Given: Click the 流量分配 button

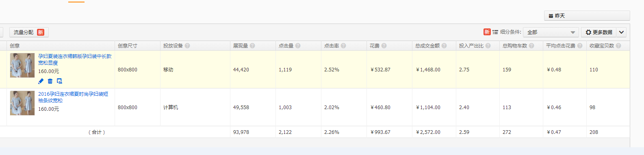Looking at the screenshot, I should click(29, 32).
